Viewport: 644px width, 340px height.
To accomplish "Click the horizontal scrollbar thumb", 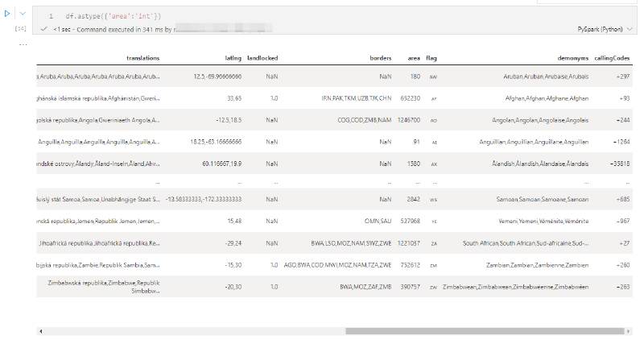I will point(485,331).
